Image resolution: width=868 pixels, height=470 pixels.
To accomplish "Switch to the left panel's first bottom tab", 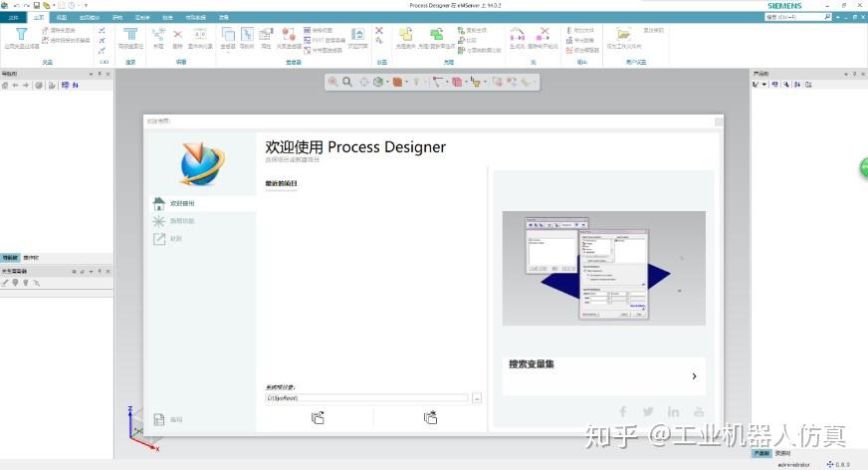I will coord(10,258).
